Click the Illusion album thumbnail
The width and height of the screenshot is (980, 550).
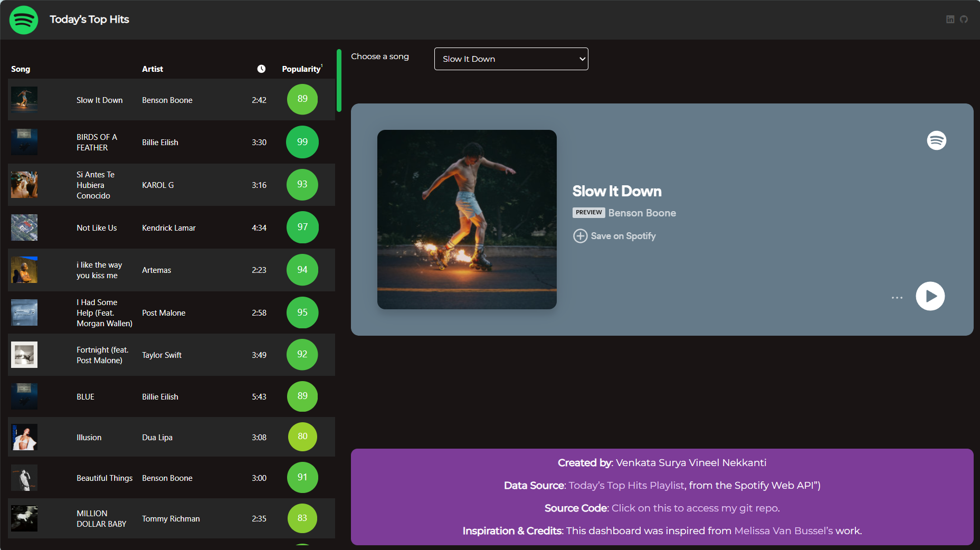coord(24,437)
